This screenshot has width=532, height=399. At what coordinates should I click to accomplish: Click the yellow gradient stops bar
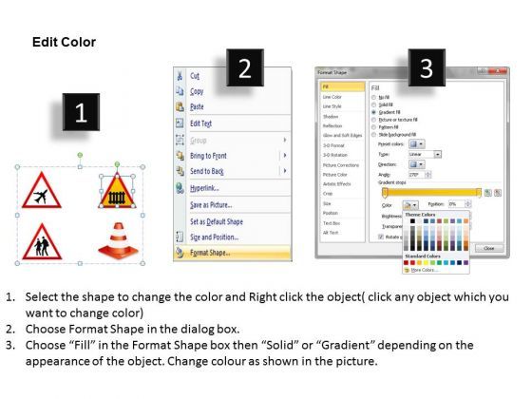431,193
